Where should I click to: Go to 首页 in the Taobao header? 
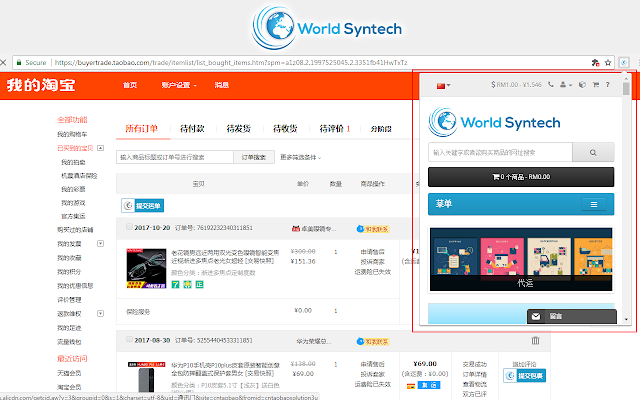click(x=130, y=85)
